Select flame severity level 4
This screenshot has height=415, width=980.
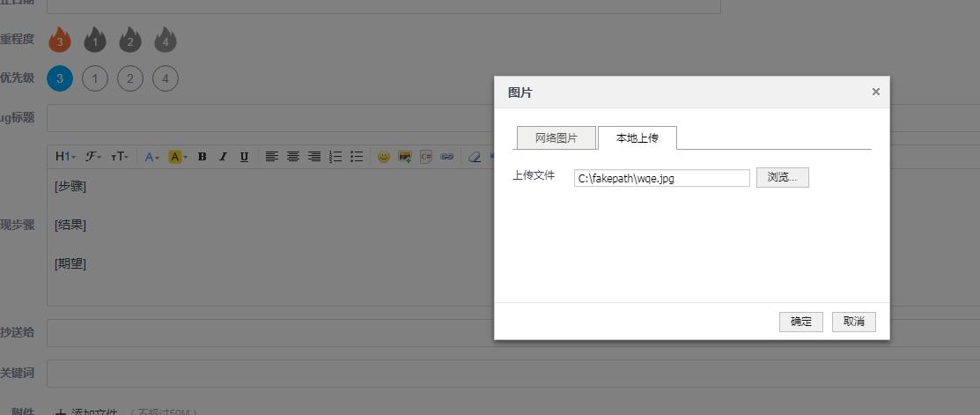coord(165,40)
